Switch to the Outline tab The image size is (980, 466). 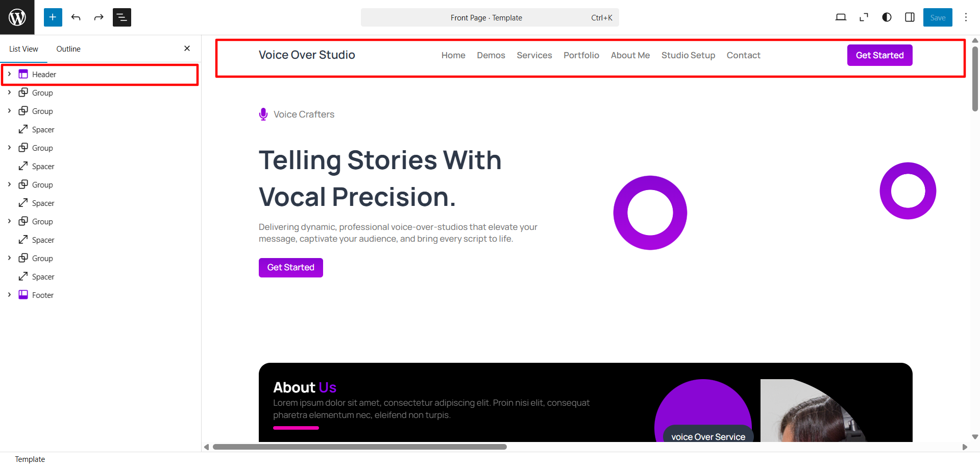[x=68, y=49]
